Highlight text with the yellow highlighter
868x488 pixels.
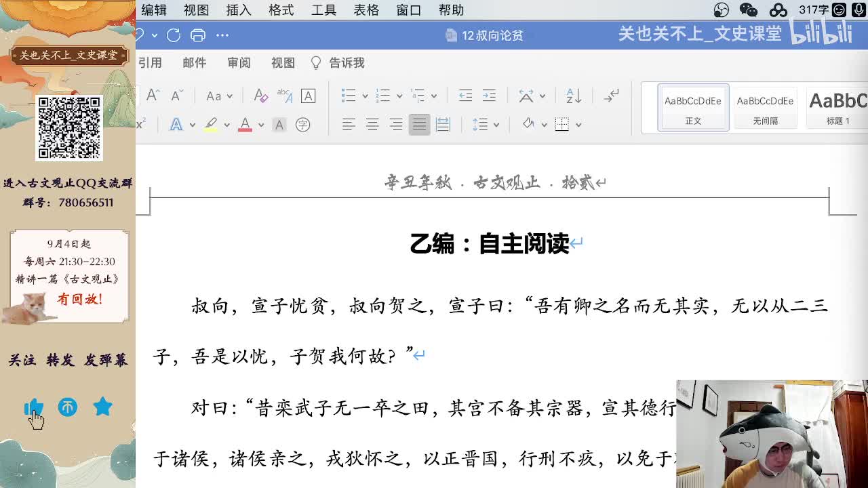[211, 125]
